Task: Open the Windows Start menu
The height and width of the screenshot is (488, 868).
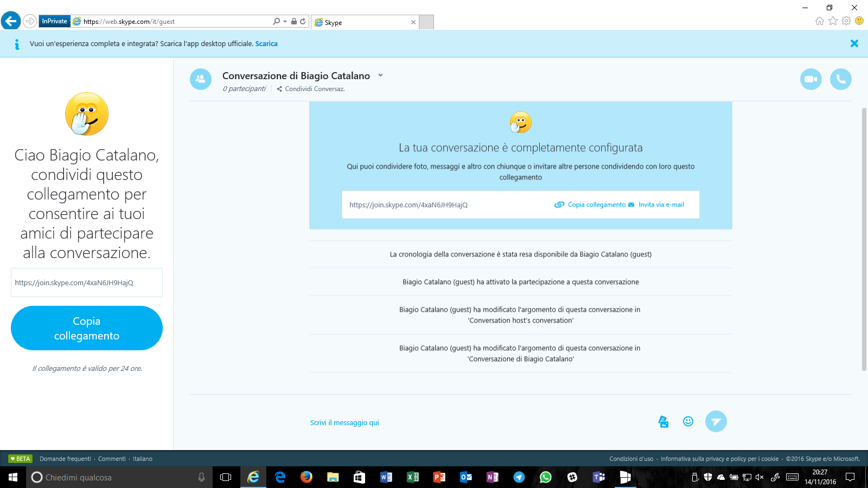Action: pyautogui.click(x=13, y=477)
